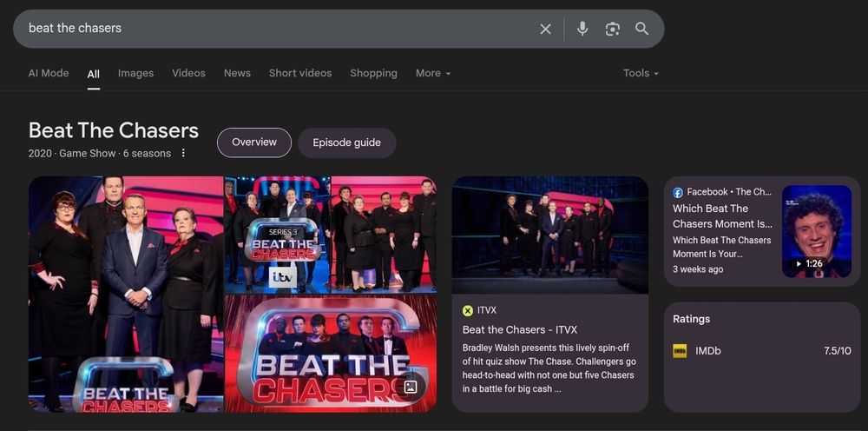Image resolution: width=868 pixels, height=431 pixels.
Task: Expand the More dropdown
Action: pyautogui.click(x=433, y=73)
